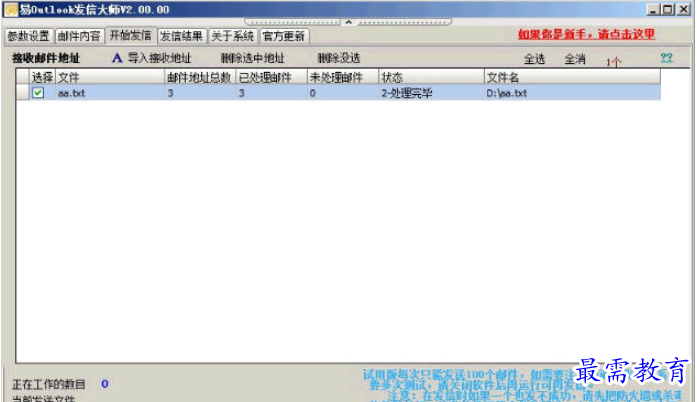Click the 邮件地址总数 column header

click(200, 77)
